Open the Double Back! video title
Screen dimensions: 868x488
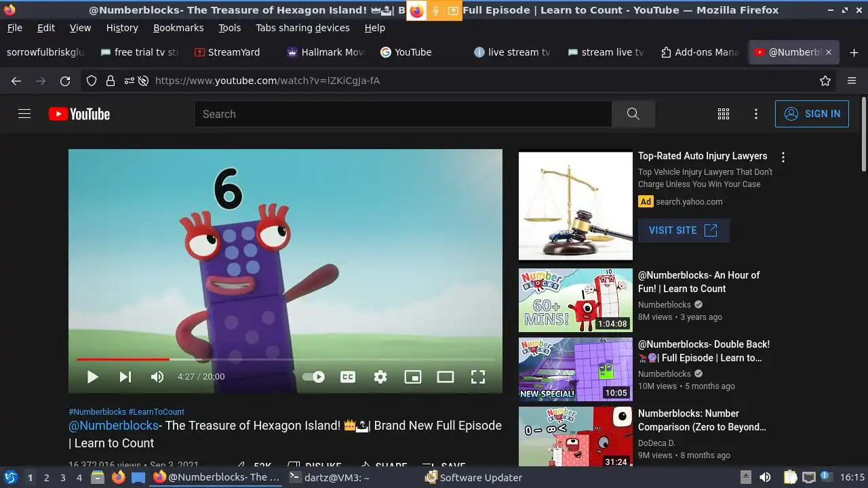coord(704,351)
